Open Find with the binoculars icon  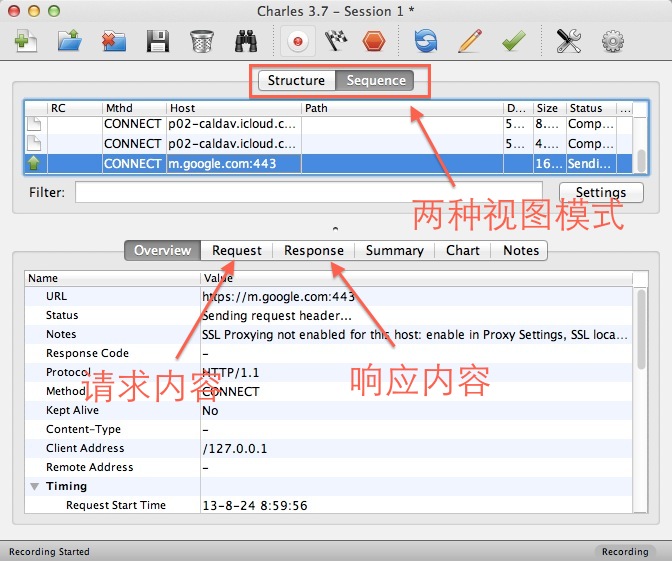tap(246, 41)
